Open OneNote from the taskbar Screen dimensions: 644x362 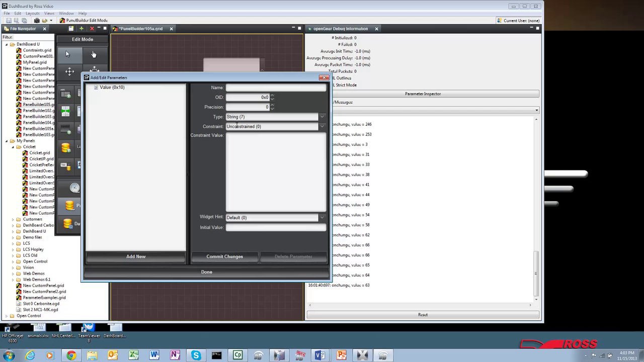(x=175, y=355)
